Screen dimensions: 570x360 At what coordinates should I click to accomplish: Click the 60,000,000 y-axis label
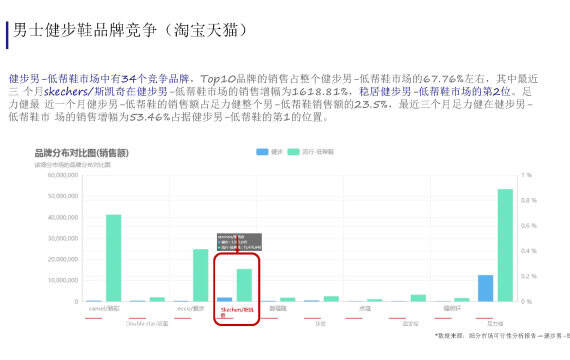coord(63,175)
